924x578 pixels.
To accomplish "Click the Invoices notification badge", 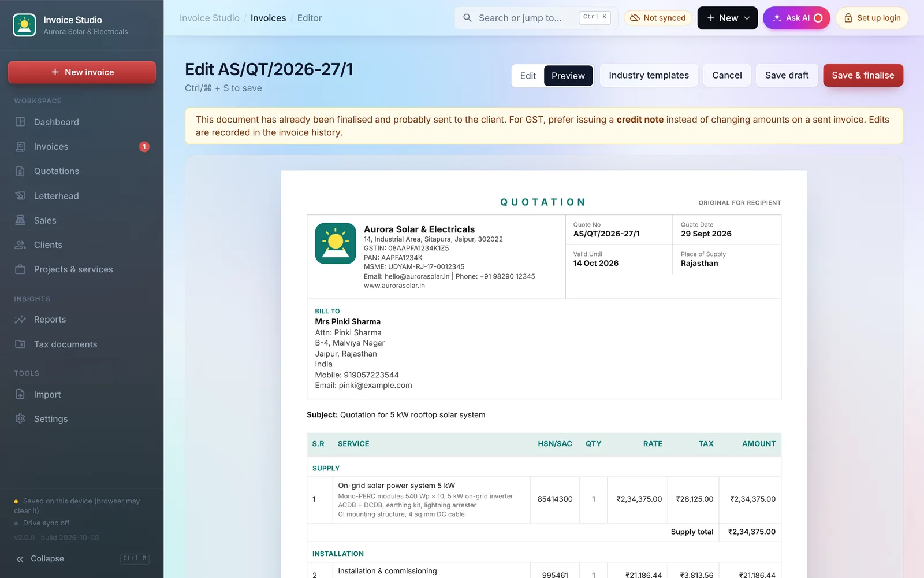I will (144, 147).
